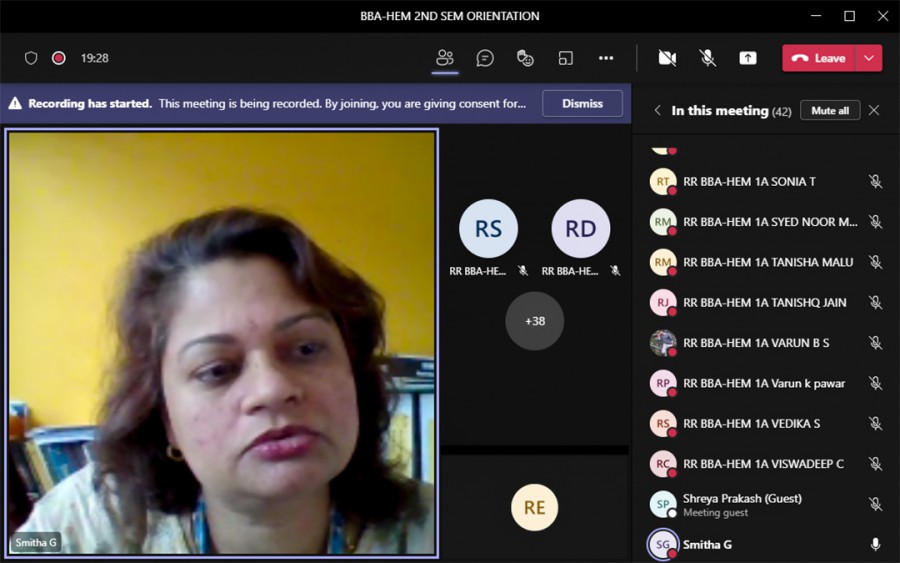Toggle Smitha G's microphone in participant list
This screenshot has width=900, height=563.
tap(875, 544)
